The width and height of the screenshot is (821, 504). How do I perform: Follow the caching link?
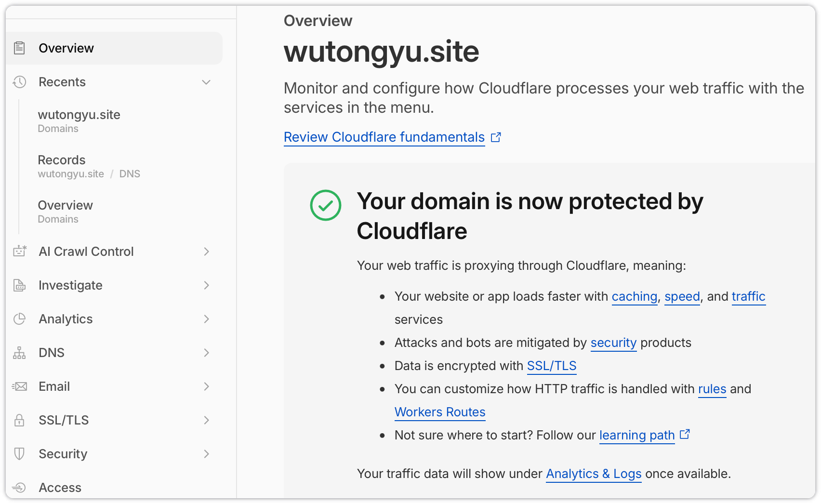(635, 296)
